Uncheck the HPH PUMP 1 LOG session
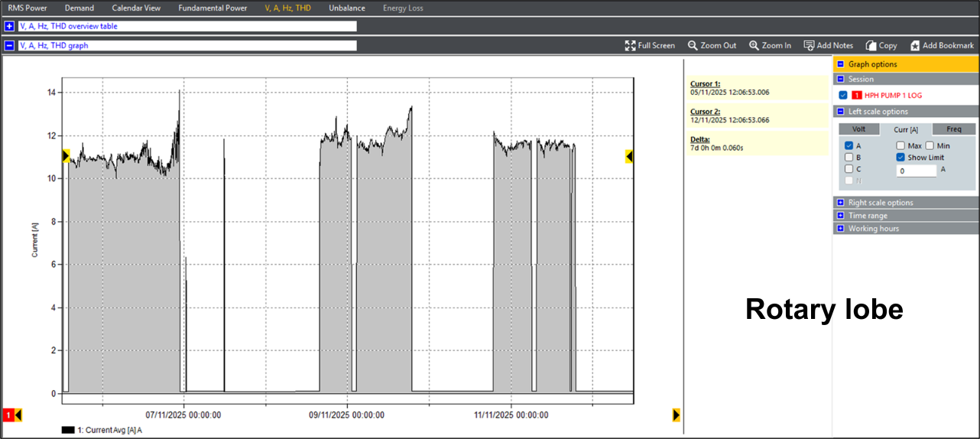This screenshot has height=439, width=980. (x=842, y=96)
